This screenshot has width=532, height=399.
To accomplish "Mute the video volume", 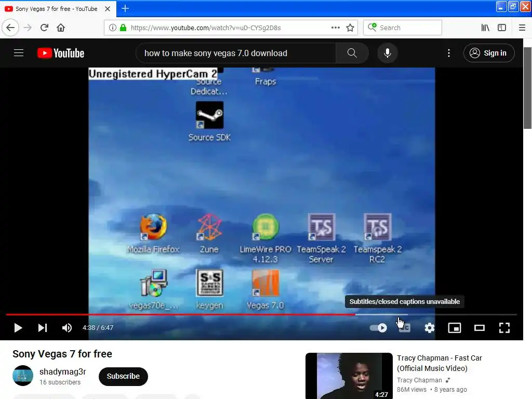I will coord(67,328).
